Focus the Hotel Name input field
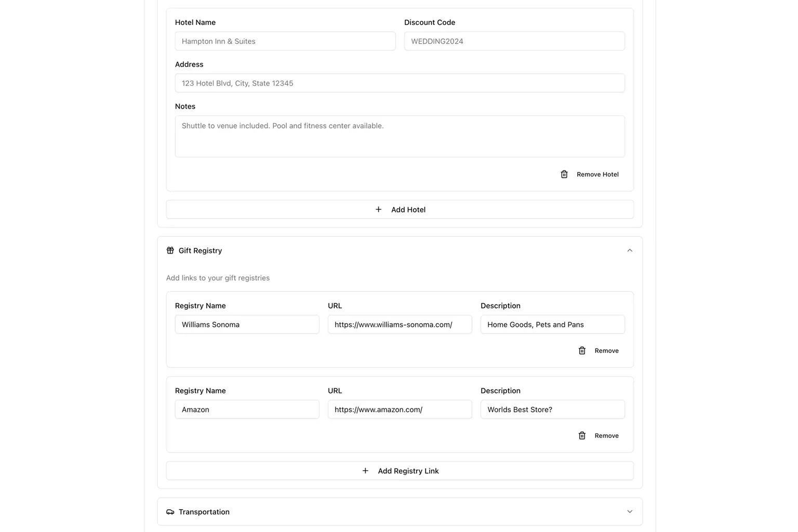This screenshot has width=798, height=532. pos(285,41)
